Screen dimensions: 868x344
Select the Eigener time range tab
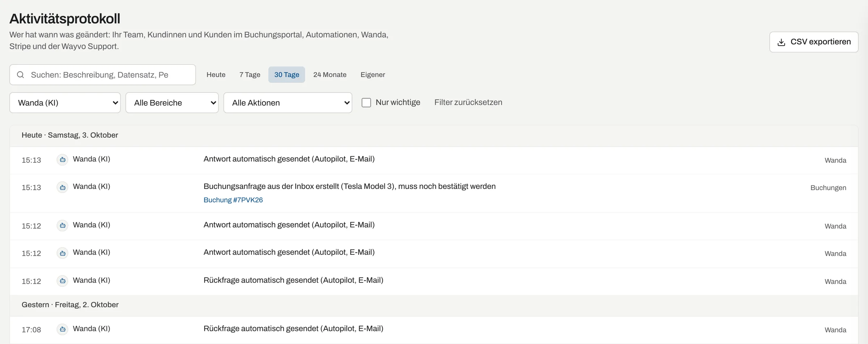click(x=373, y=75)
